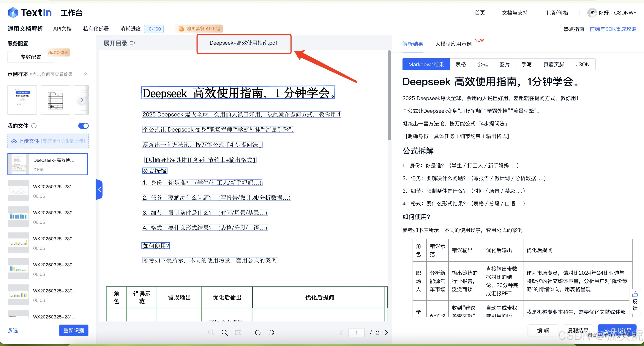This screenshot has width=644, height=346.
Task: Show next sample in 示例样本 carousel
Action: point(82,100)
